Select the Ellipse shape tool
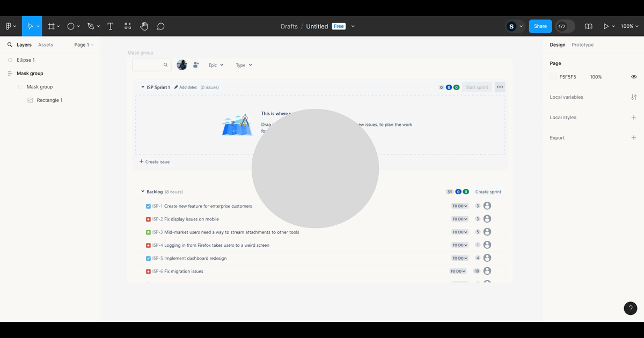 [x=70, y=26]
